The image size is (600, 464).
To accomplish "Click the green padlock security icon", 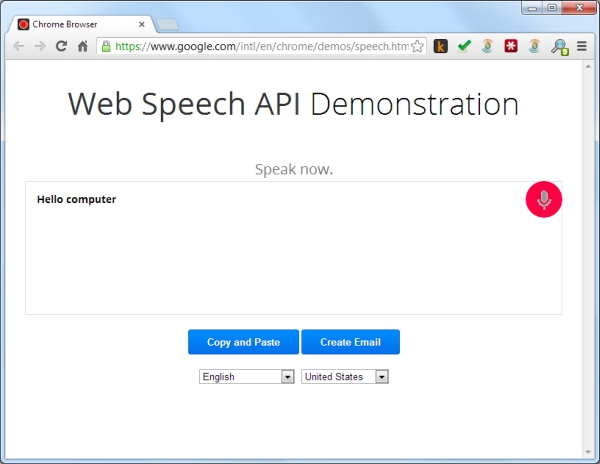I will pyautogui.click(x=106, y=46).
